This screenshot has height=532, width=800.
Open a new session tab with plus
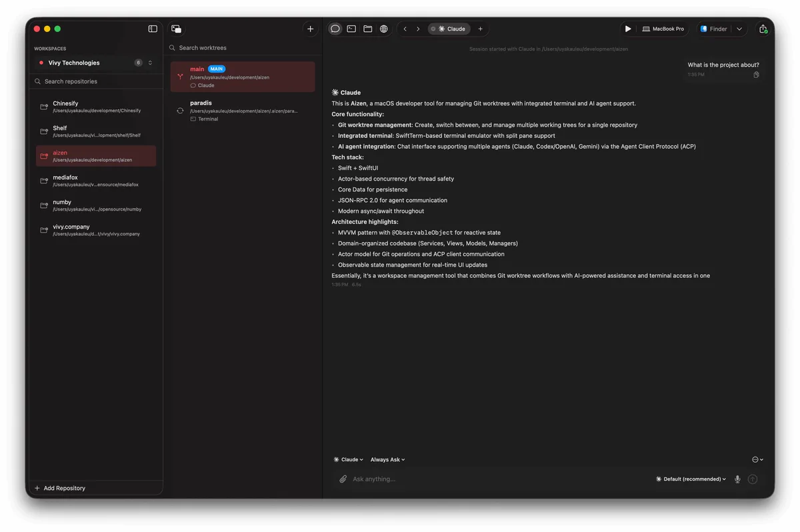click(480, 29)
